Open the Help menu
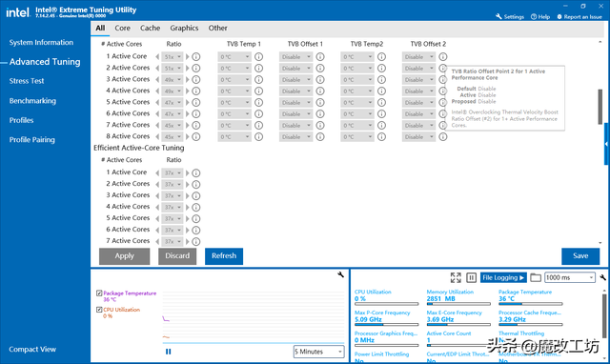 [x=540, y=17]
